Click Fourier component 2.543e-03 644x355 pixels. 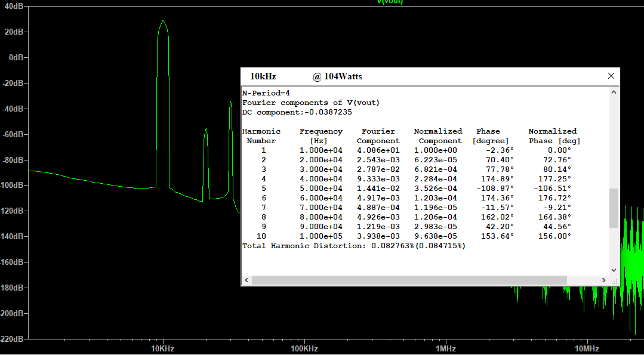378,160
